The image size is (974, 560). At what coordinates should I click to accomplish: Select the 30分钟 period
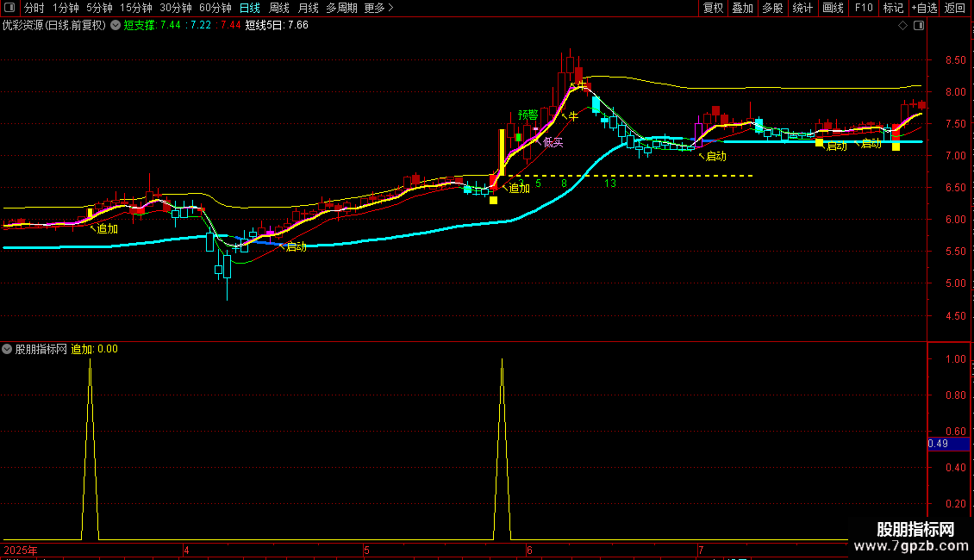tap(175, 8)
